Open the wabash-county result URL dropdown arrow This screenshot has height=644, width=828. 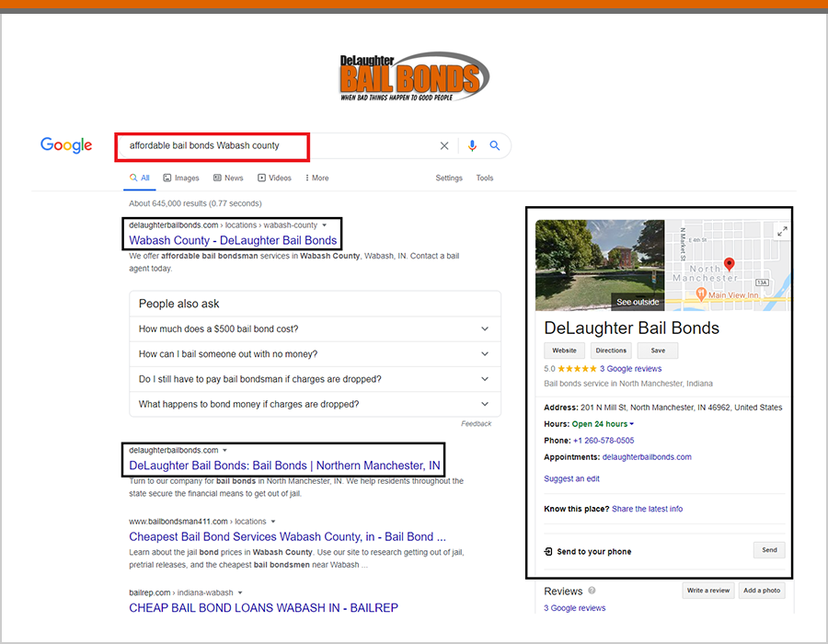(324, 225)
